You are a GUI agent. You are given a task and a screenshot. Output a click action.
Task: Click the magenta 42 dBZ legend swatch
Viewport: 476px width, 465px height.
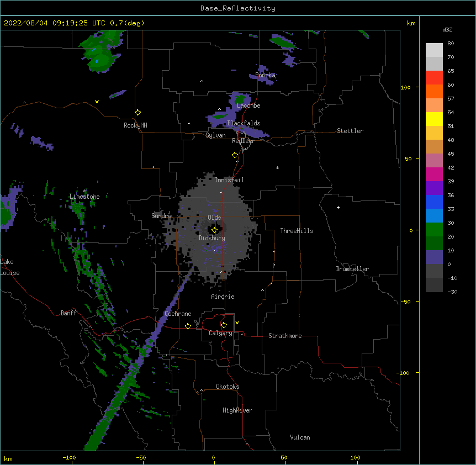434,174
